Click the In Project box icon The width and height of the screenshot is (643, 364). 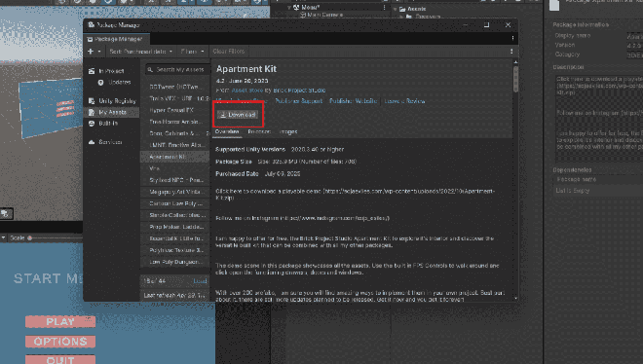[x=92, y=71]
